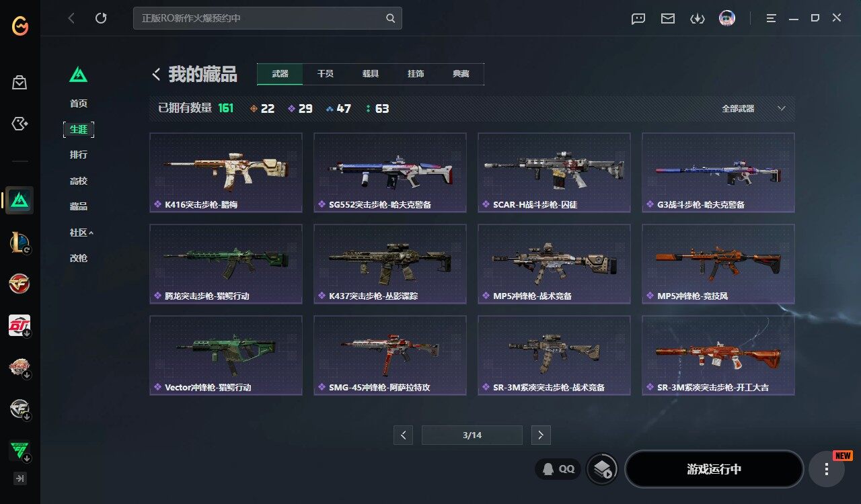
Task: Open the download manager icon
Action: tap(698, 18)
